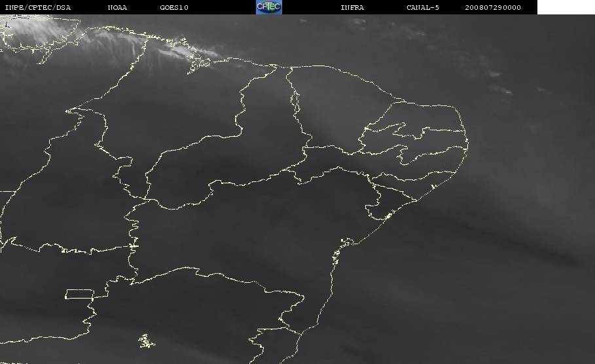Click the GOES10 satellite label

coord(174,8)
